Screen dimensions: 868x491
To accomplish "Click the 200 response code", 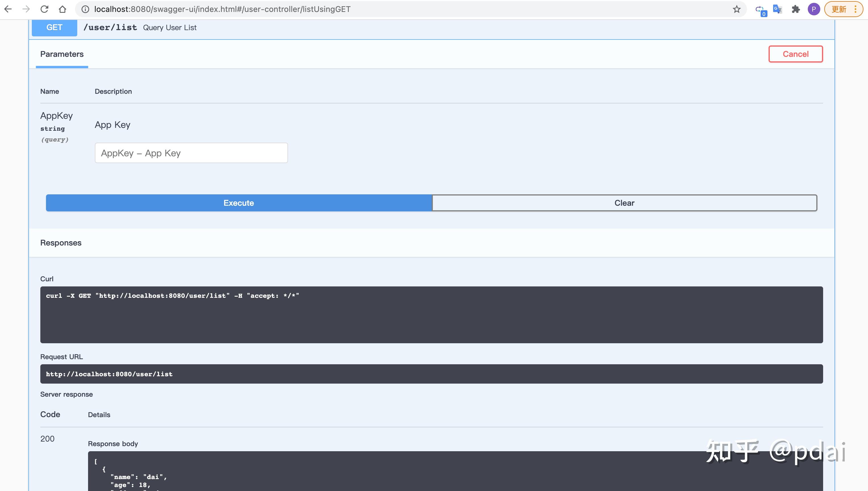I will [47, 439].
